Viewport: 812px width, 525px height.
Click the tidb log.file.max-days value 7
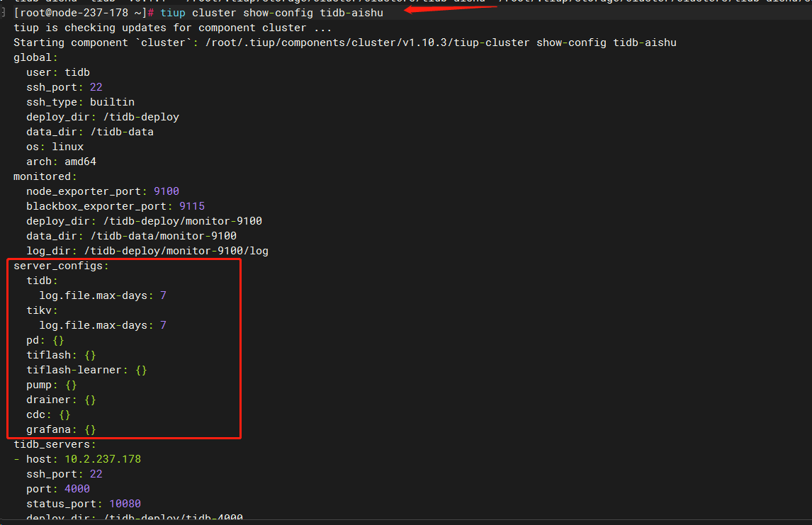163,295
